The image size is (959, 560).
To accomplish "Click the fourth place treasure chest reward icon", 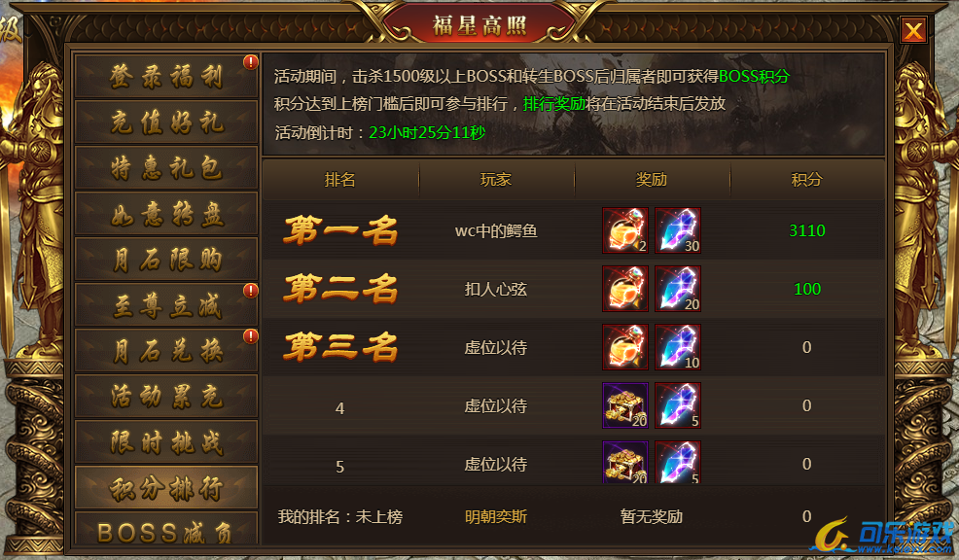I will [625, 405].
